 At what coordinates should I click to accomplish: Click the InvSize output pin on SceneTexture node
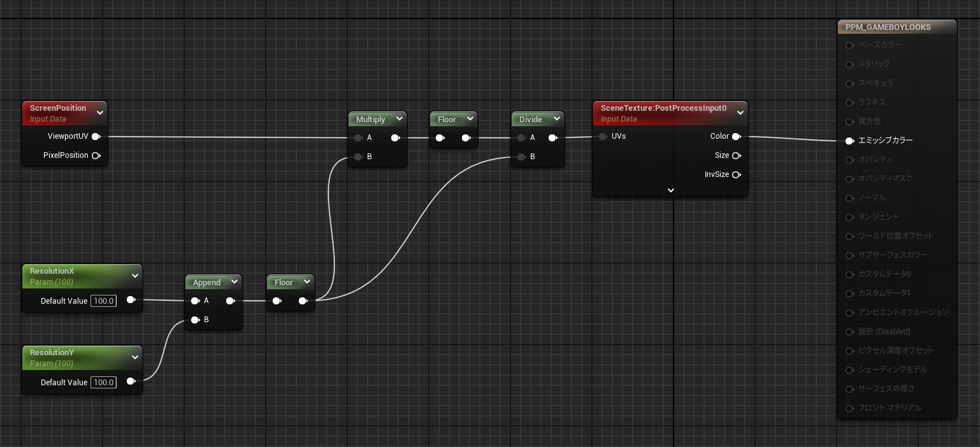(x=737, y=174)
